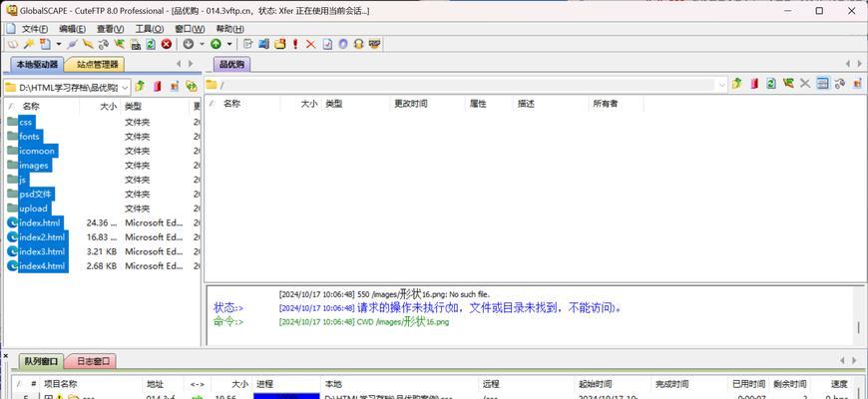
Task: Click the gray Download arrow button
Action: point(189,44)
